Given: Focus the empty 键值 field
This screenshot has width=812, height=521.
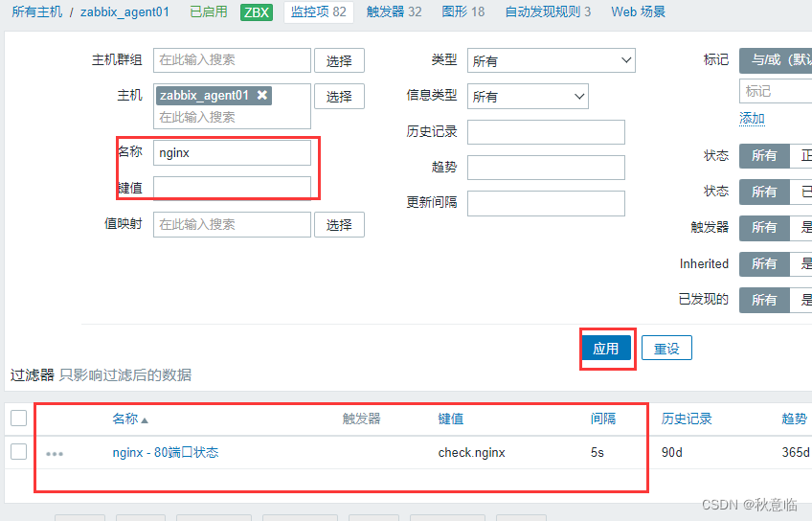Looking at the screenshot, I should coord(232,188).
